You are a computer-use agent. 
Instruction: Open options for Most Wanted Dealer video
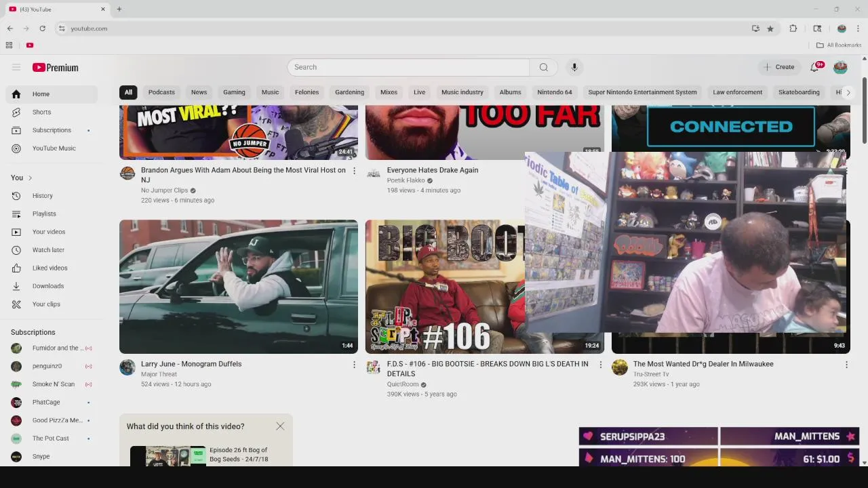[x=846, y=365]
